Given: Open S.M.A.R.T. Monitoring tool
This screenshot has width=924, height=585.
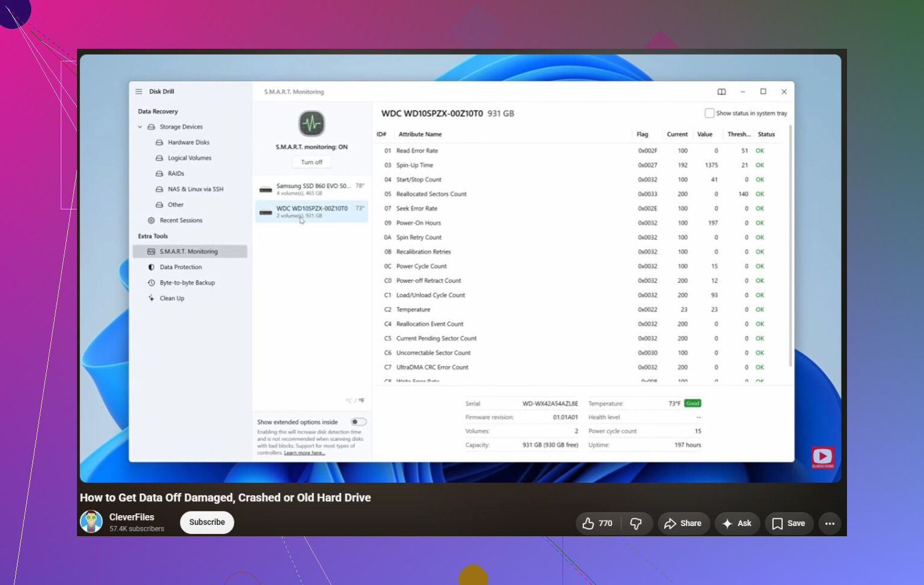Looking at the screenshot, I should (189, 252).
